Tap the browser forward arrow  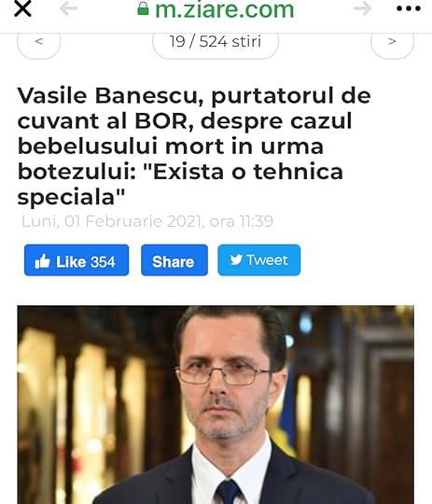[363, 8]
